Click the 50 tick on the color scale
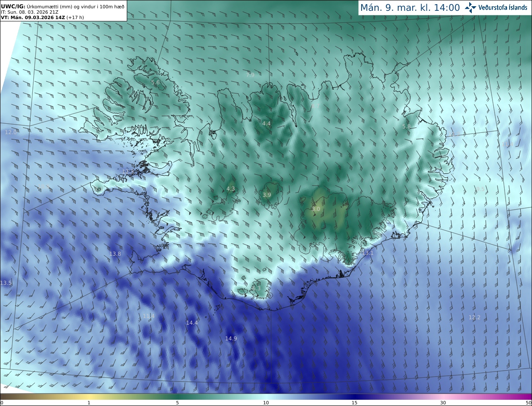This screenshot has height=406, width=532. tap(528, 403)
